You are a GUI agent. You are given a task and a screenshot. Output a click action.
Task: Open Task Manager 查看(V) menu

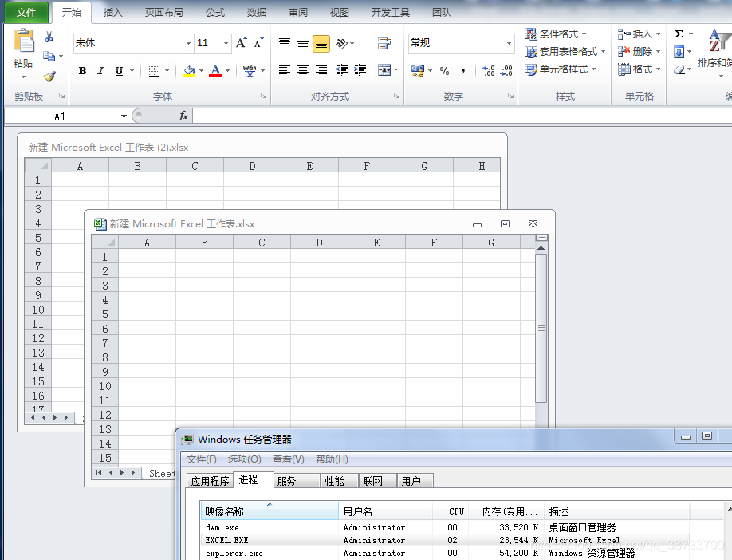(289, 459)
